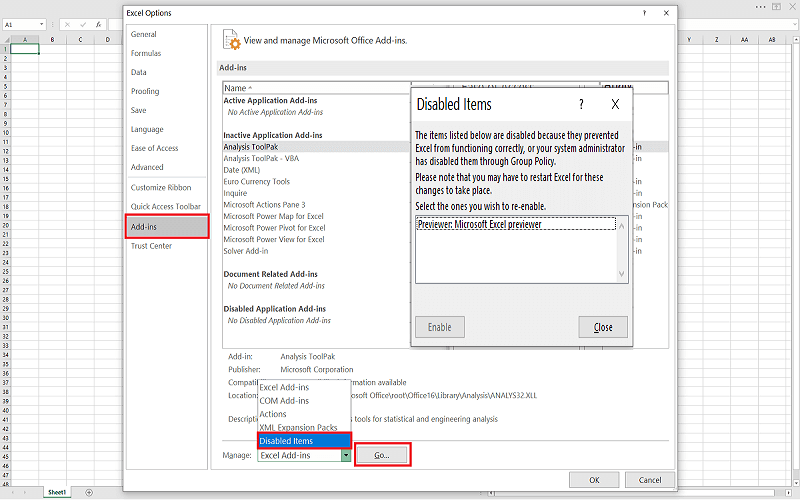Choose Disabled Items in dropdown list
This screenshot has height=500, width=800.
(x=304, y=441)
